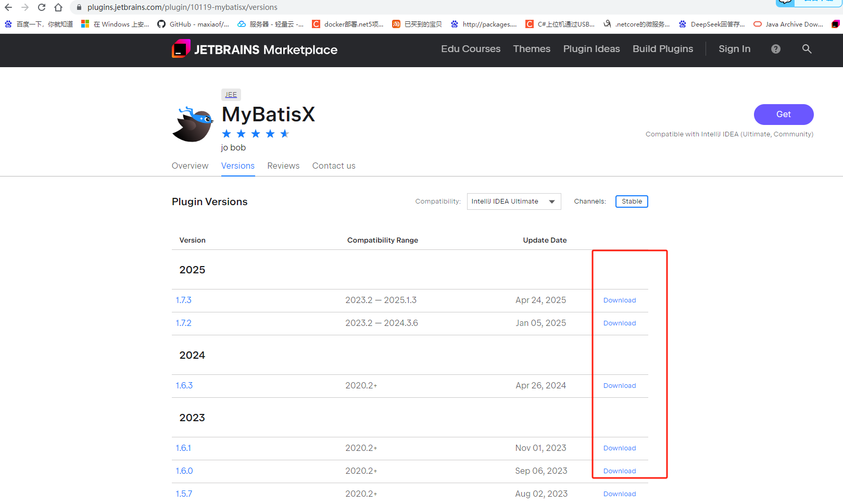Click the Apr 24, 2025 update date
Image resolution: width=843 pixels, height=504 pixels.
[x=540, y=300]
